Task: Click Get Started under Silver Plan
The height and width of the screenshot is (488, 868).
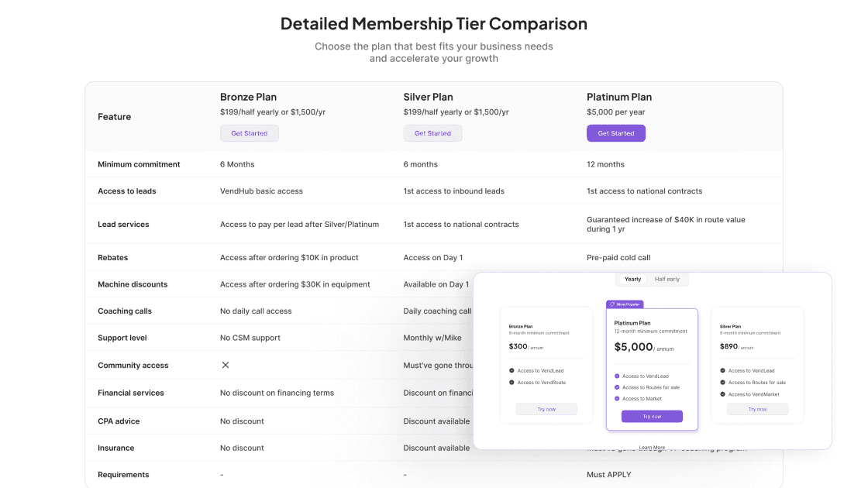Action: [x=432, y=132]
